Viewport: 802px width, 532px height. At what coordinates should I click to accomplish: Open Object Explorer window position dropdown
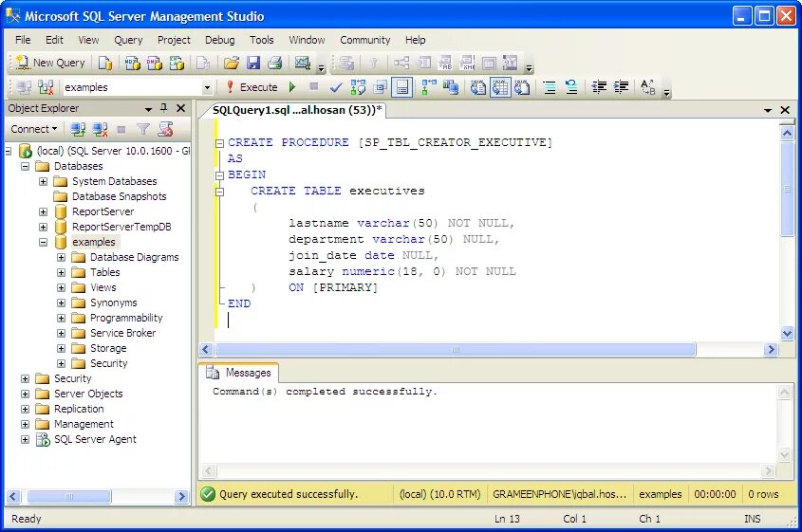pos(148,109)
